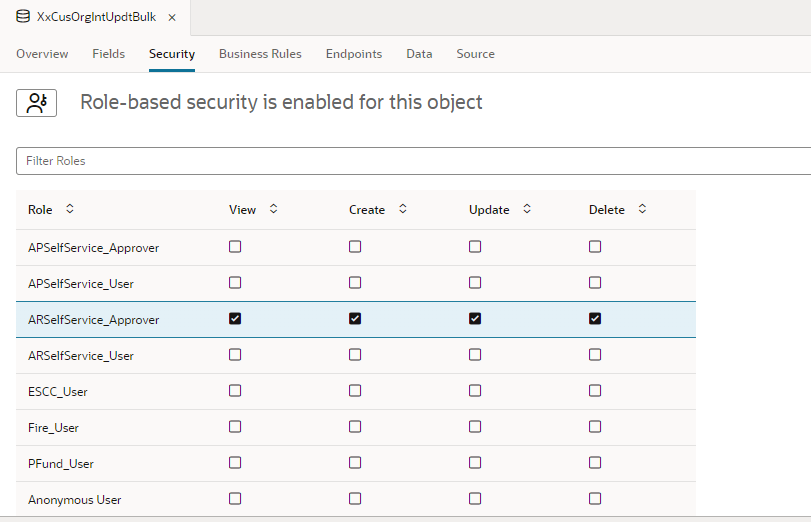
Task: Check Delete for Fire_User role
Action: pos(595,427)
